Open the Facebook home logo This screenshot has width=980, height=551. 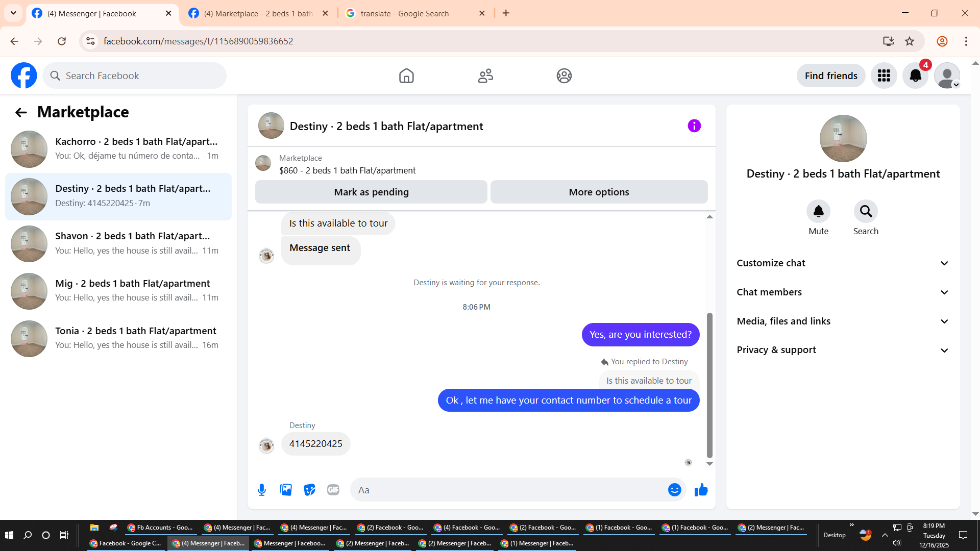tap(24, 76)
